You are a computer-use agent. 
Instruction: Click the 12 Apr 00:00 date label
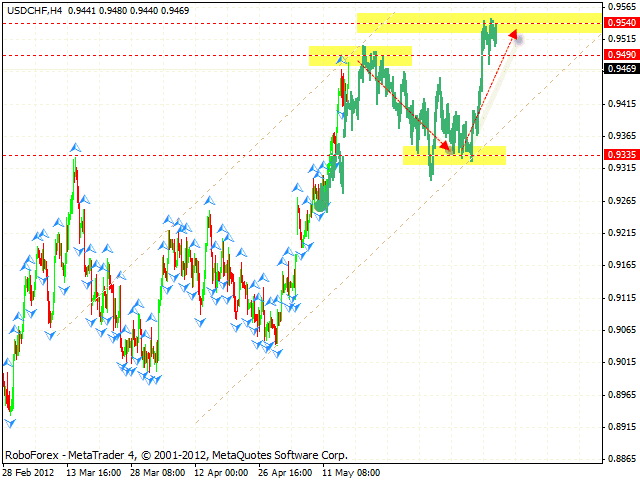223,471
